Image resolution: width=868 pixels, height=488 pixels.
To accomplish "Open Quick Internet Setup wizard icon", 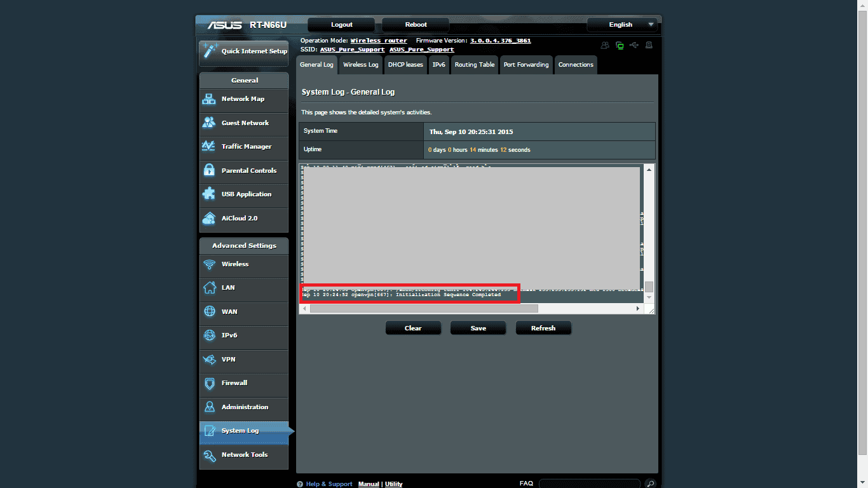I will [210, 51].
